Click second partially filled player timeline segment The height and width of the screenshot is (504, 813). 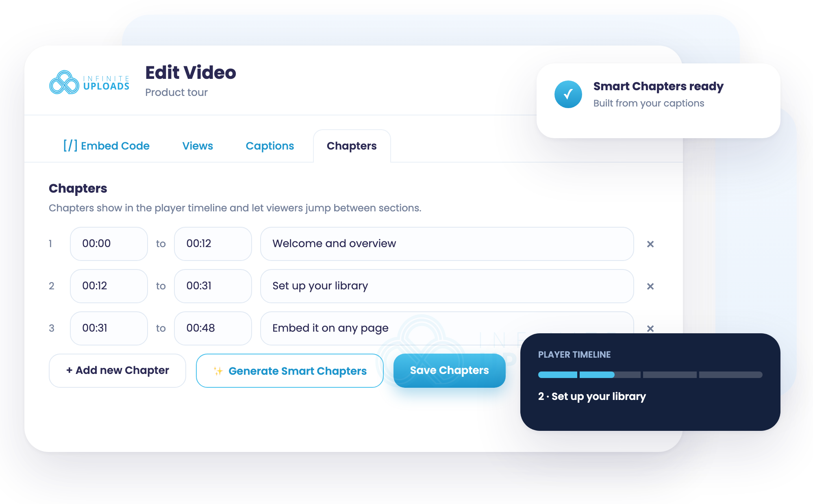[x=610, y=375]
